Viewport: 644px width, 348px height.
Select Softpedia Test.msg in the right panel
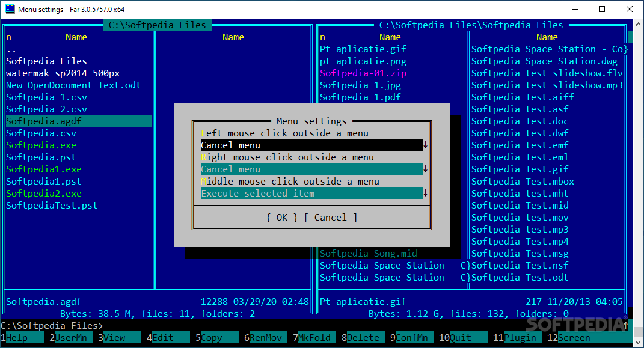(520, 253)
